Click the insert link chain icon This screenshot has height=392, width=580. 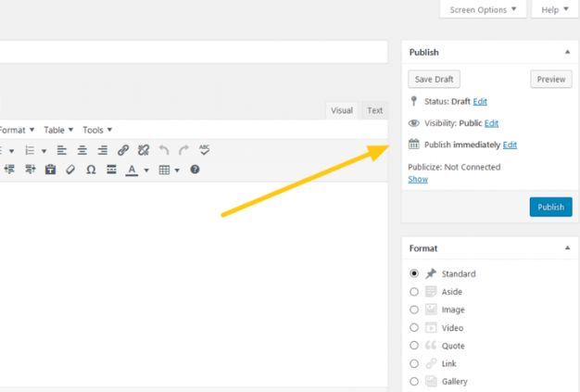tap(123, 150)
